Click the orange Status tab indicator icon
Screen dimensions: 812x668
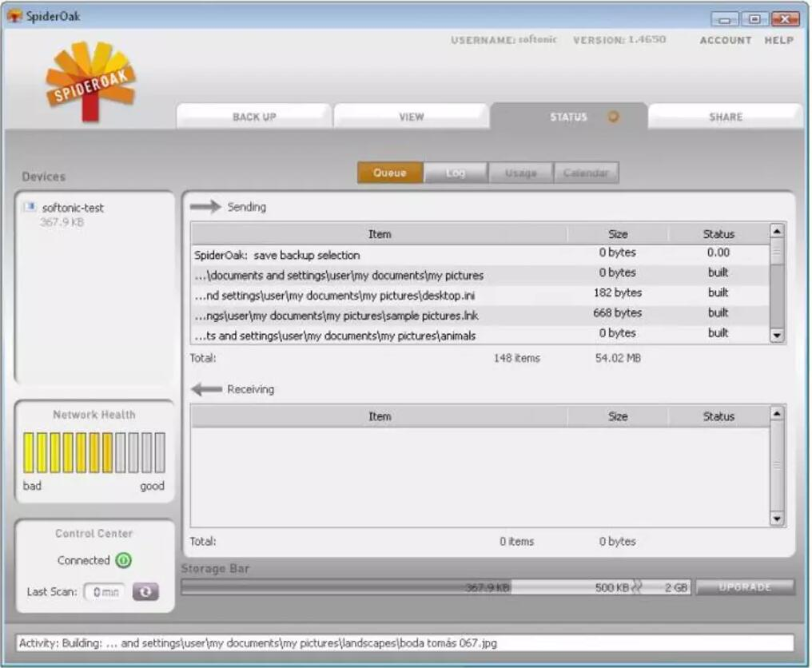coord(613,117)
